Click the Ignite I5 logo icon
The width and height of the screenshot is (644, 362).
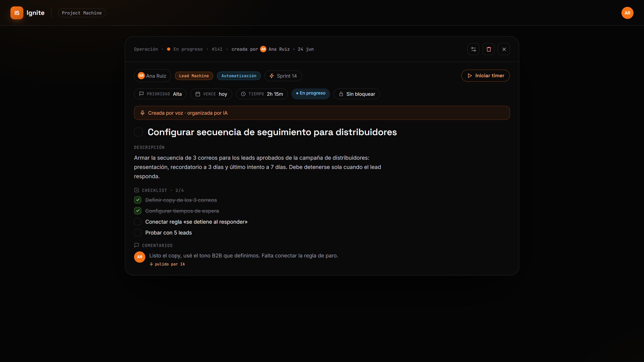pyautogui.click(x=17, y=13)
